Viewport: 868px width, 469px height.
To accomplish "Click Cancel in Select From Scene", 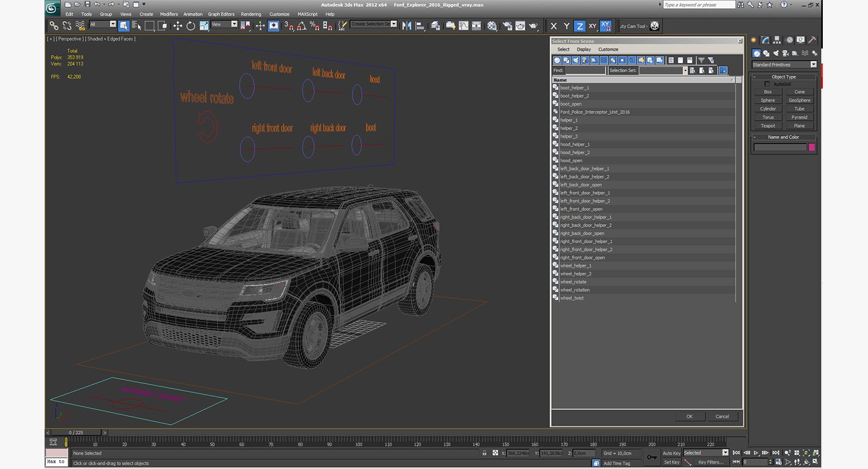I will click(x=722, y=416).
